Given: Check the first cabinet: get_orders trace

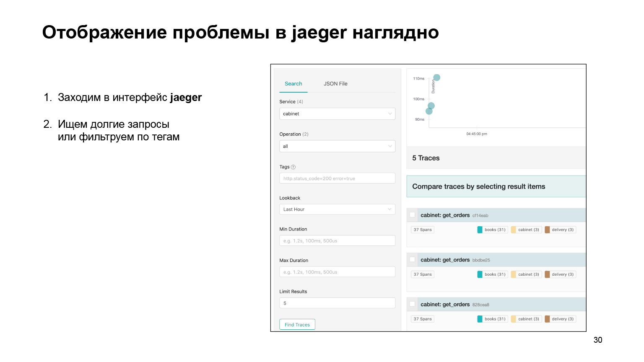Looking at the screenshot, I should (412, 215).
